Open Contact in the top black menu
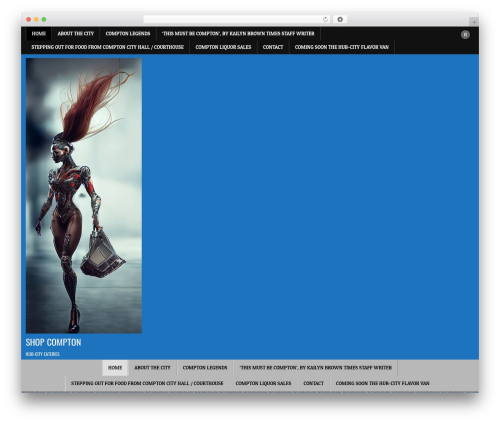 coord(273,47)
